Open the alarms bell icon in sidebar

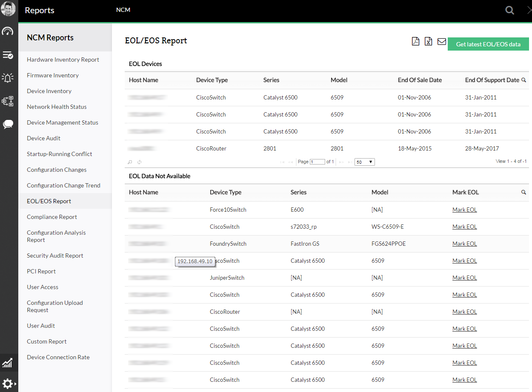[8, 78]
